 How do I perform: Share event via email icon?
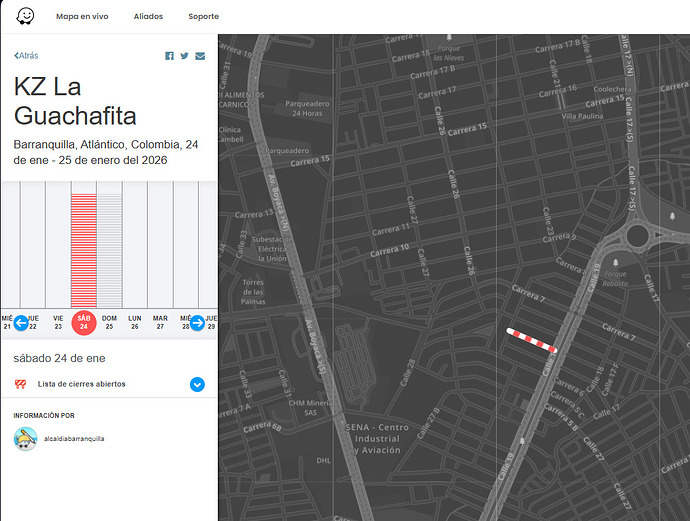[200, 56]
